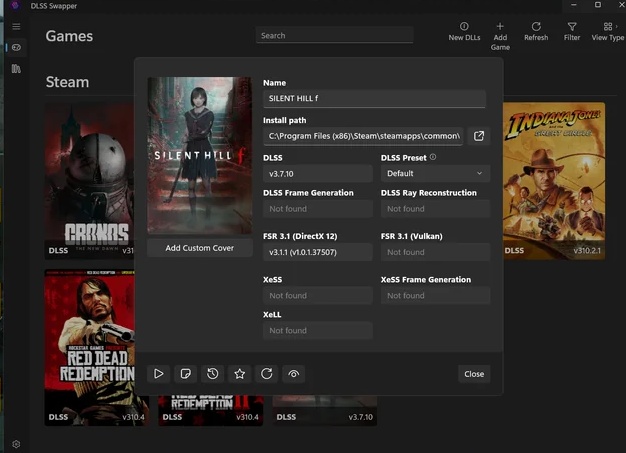Close the game details dialog
This screenshot has height=453, width=626.
[474, 374]
